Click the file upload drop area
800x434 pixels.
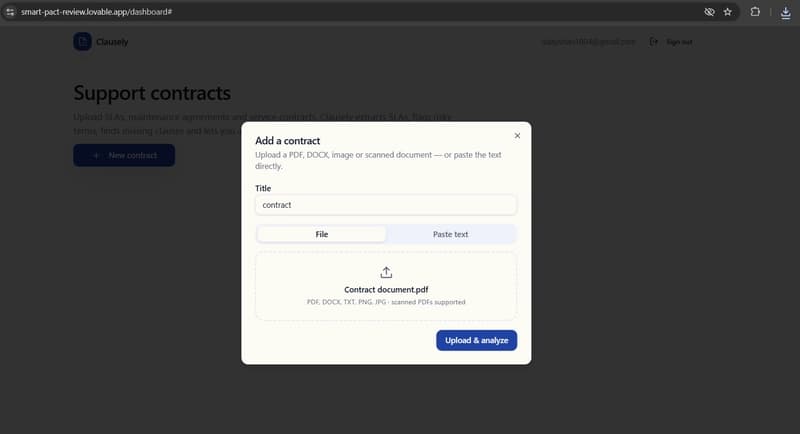(x=386, y=286)
